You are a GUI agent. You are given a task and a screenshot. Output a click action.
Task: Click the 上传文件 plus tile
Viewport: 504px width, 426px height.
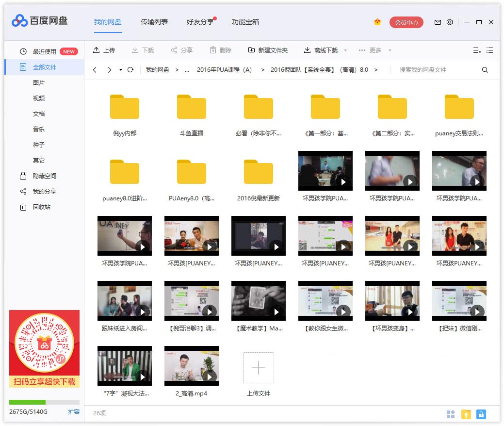pos(259,368)
